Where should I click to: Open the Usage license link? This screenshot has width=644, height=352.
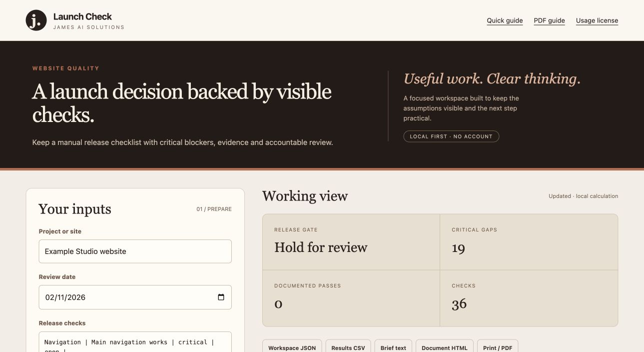pos(597,20)
